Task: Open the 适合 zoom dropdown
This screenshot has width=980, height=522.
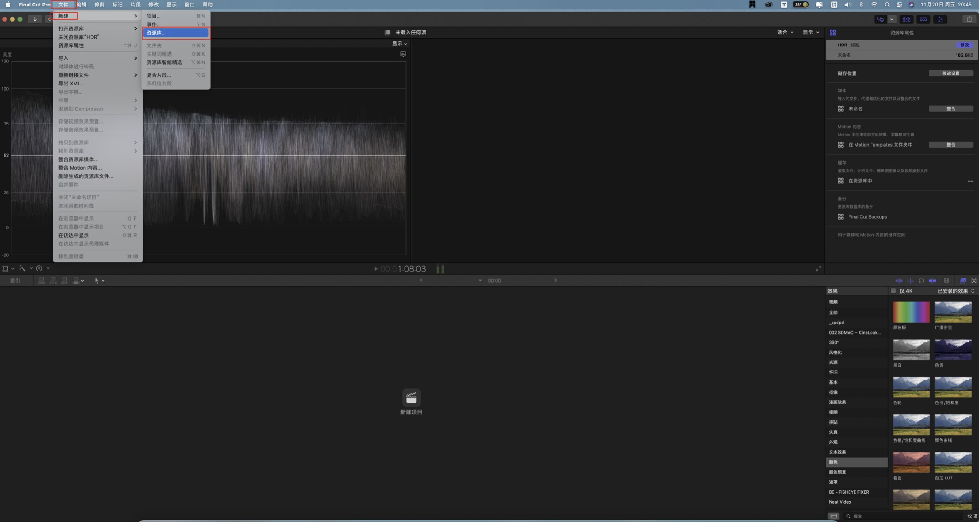Action: pyautogui.click(x=785, y=32)
